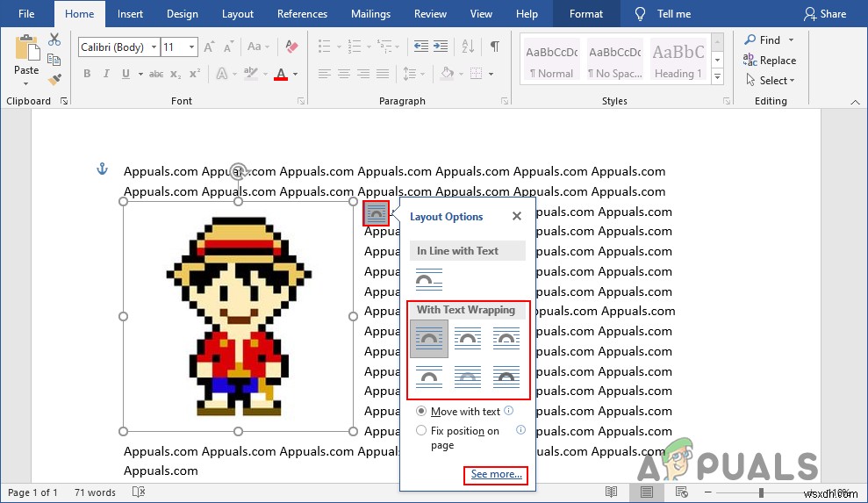Image resolution: width=868 pixels, height=503 pixels.
Task: Select Top and Bottom wrapping
Action: (x=429, y=376)
